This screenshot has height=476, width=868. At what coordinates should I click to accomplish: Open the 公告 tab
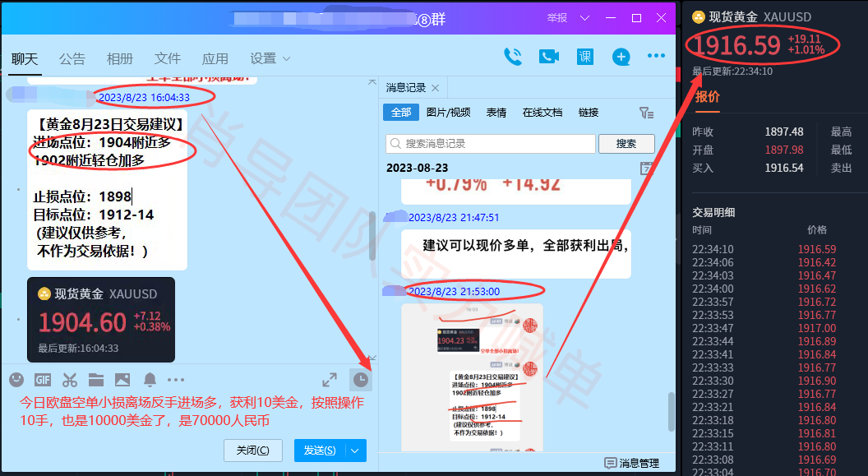point(72,58)
